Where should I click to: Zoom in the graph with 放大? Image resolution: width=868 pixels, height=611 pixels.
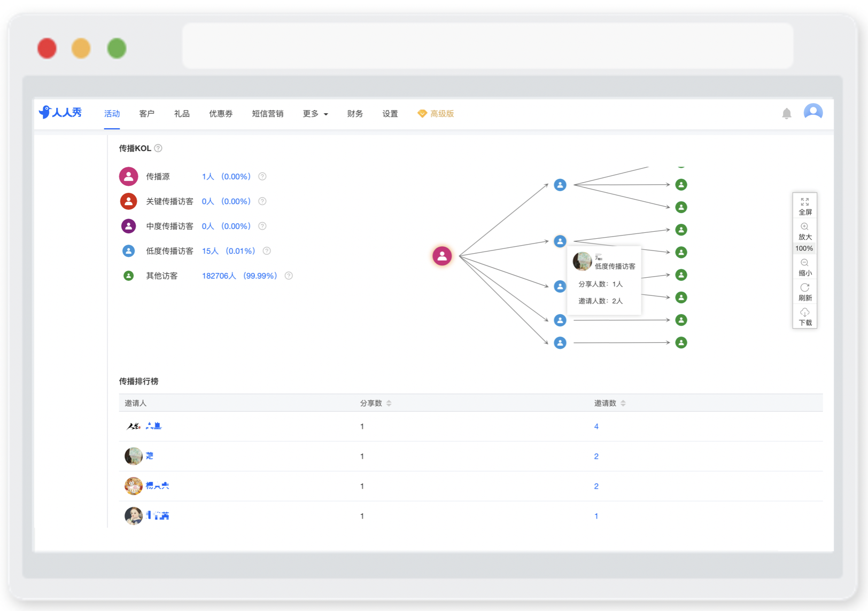(x=805, y=231)
